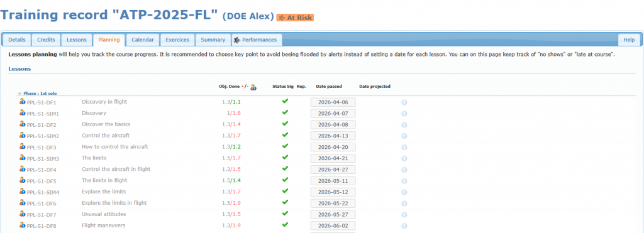Open the Lessons tab
The width and height of the screenshot is (644, 233).
(77, 40)
